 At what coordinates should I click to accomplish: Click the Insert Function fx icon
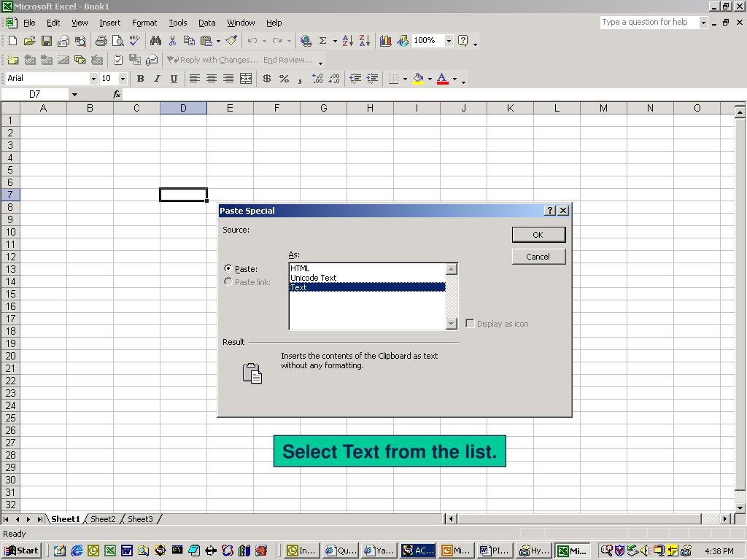tap(117, 94)
